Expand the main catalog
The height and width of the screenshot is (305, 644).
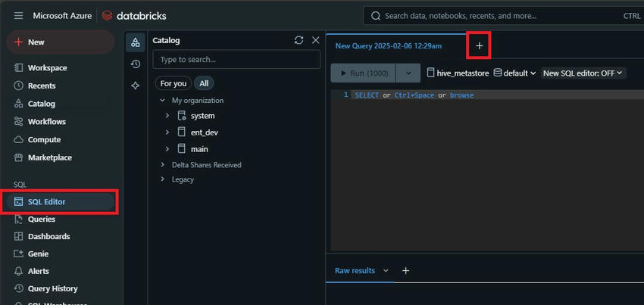[x=167, y=148]
